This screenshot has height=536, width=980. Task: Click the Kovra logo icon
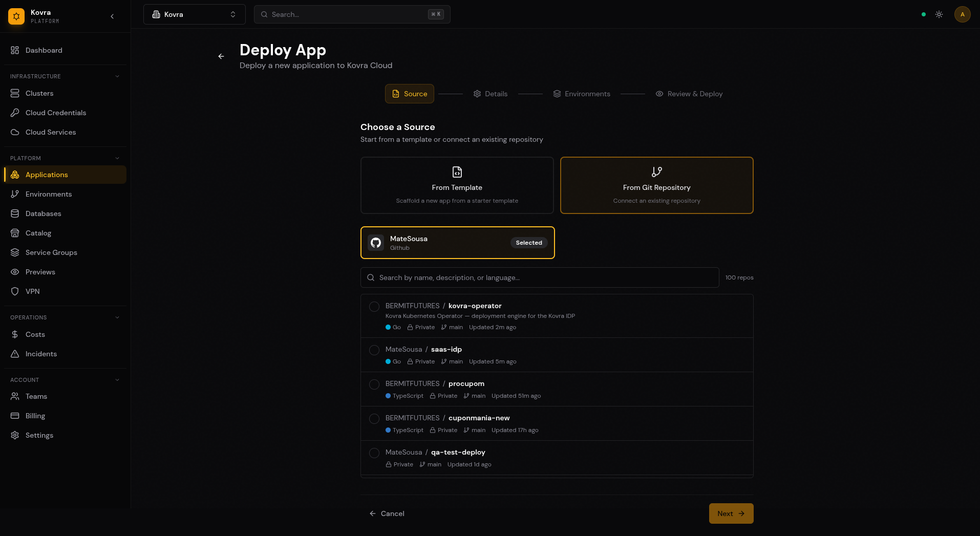click(16, 16)
